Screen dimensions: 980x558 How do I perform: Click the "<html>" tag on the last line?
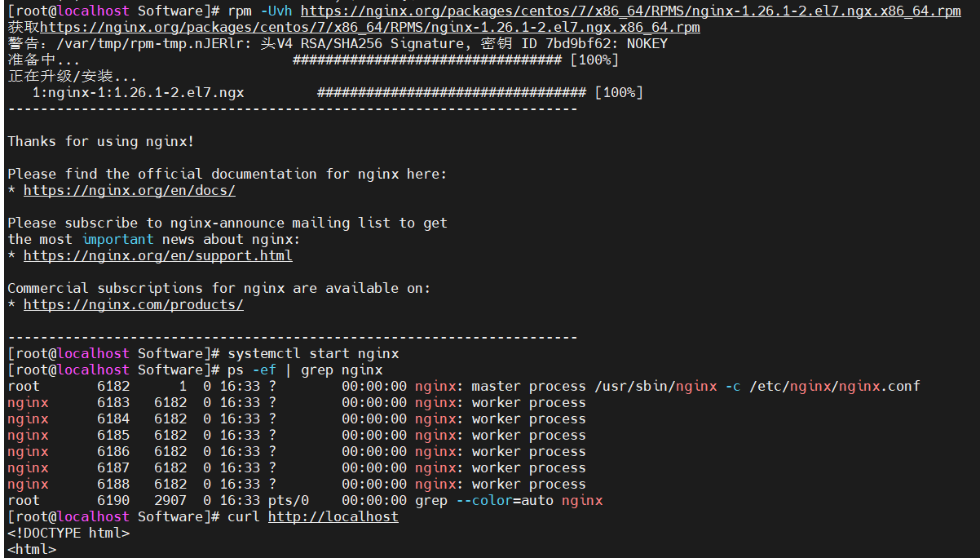(x=32, y=550)
